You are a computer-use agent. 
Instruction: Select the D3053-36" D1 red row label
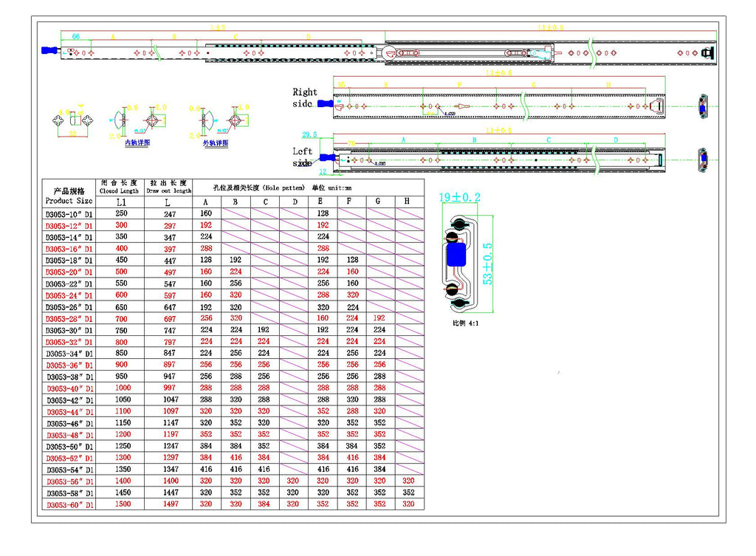pyautogui.click(x=69, y=365)
